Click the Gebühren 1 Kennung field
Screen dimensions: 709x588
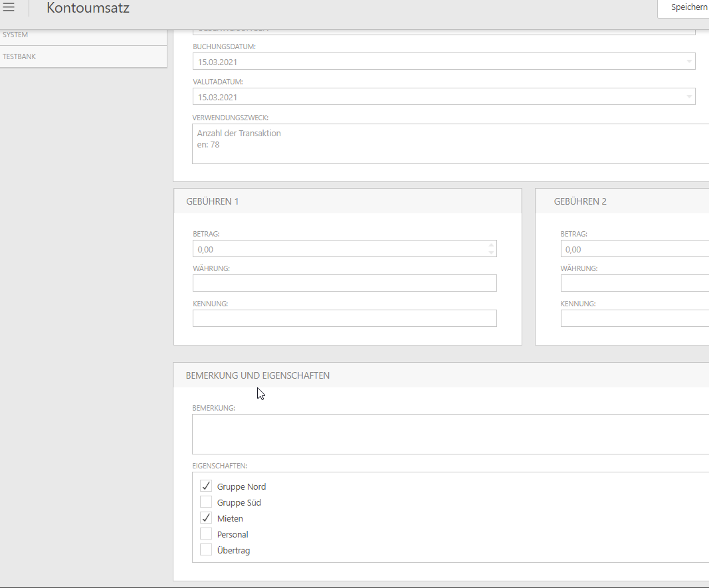[344, 318]
